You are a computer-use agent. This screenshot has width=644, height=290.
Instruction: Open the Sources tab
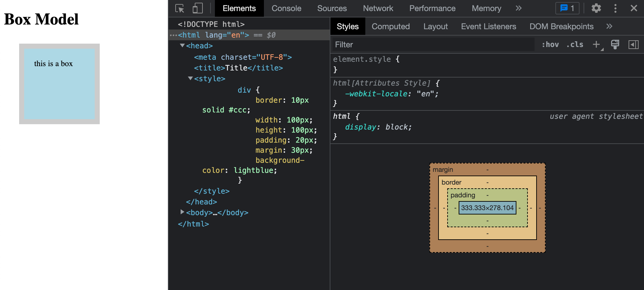coord(332,8)
